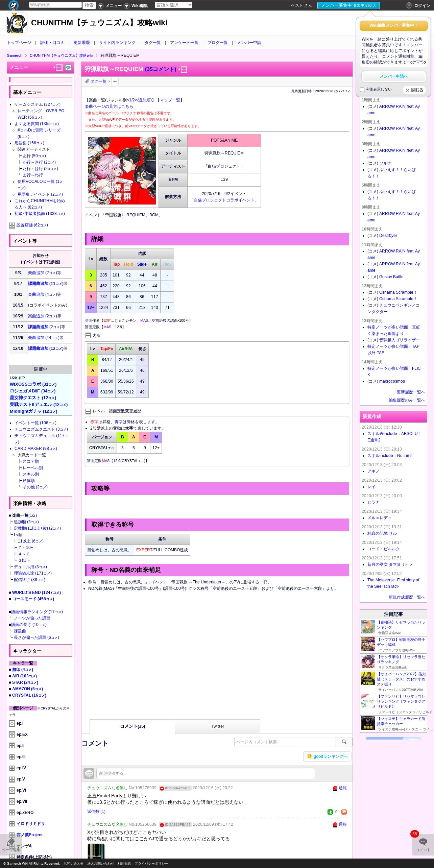Close the member recruitment popup
The width and height of the screenshot is (434, 868).
[x=414, y=90]
